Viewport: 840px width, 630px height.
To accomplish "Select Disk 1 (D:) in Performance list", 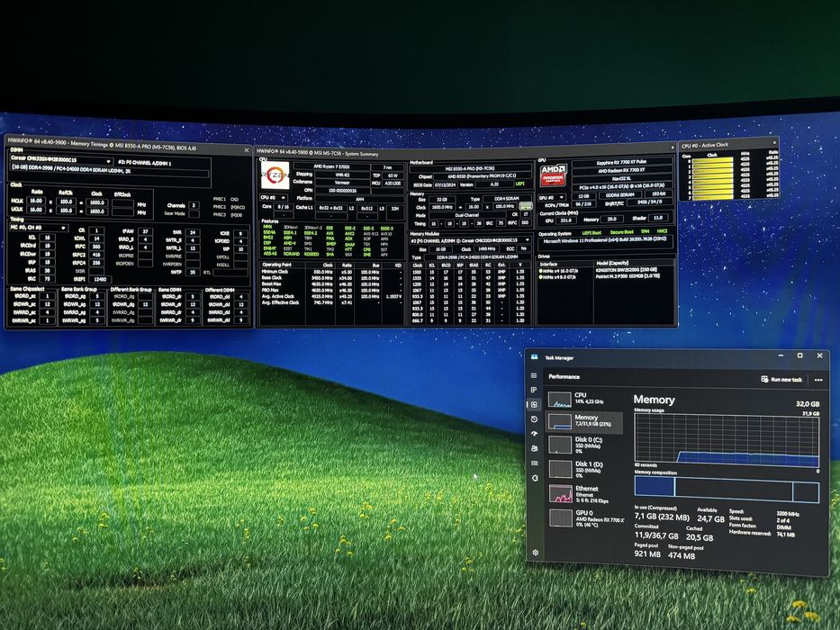I will 585,469.
